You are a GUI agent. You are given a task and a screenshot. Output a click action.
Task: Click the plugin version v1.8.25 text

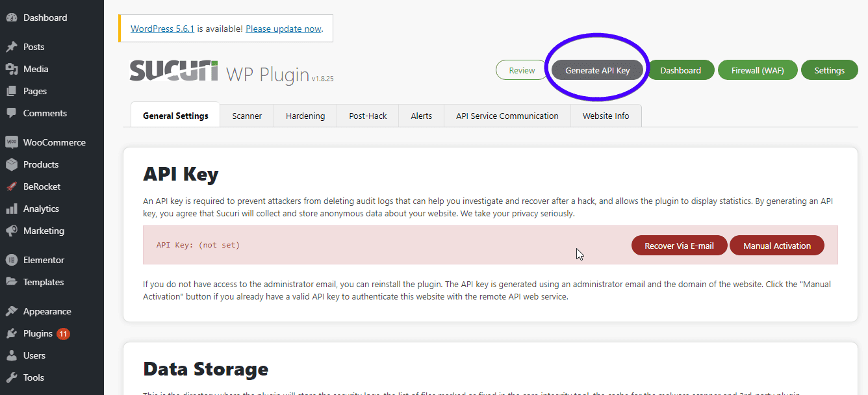322,79
